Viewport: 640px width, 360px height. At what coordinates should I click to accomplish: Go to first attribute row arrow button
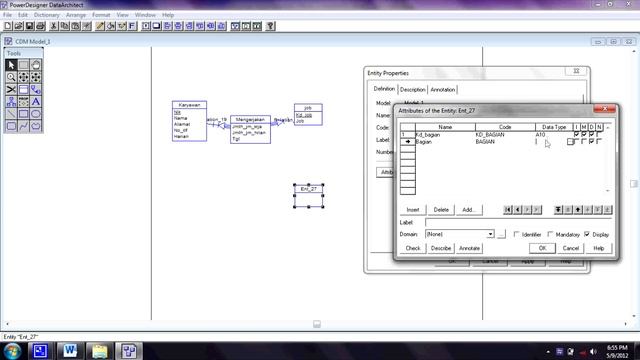[508, 209]
